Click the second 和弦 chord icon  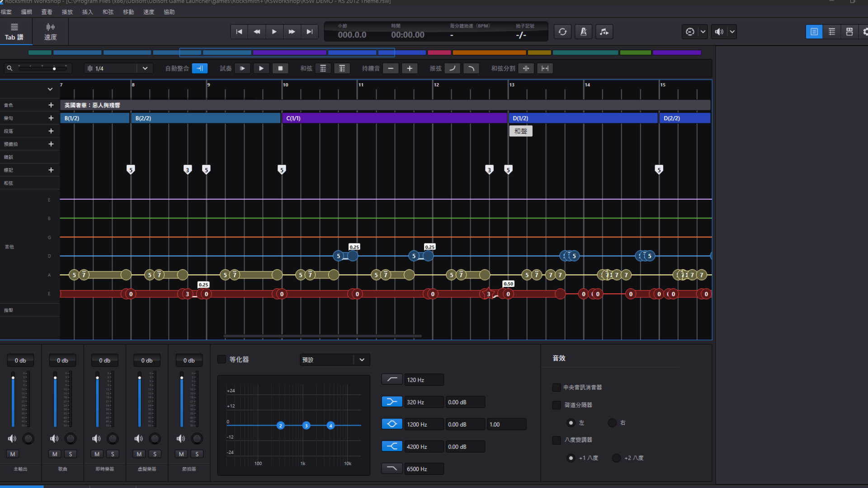point(342,68)
